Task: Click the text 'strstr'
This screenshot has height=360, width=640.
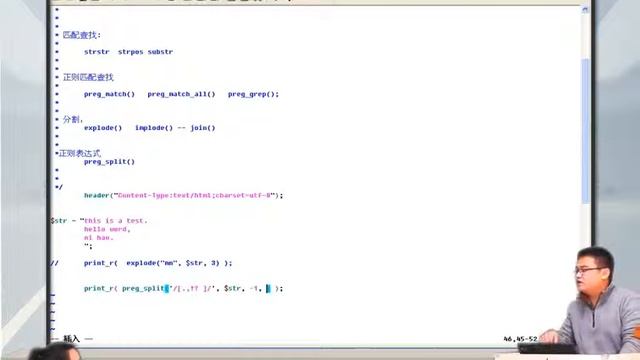Action: (x=97, y=52)
